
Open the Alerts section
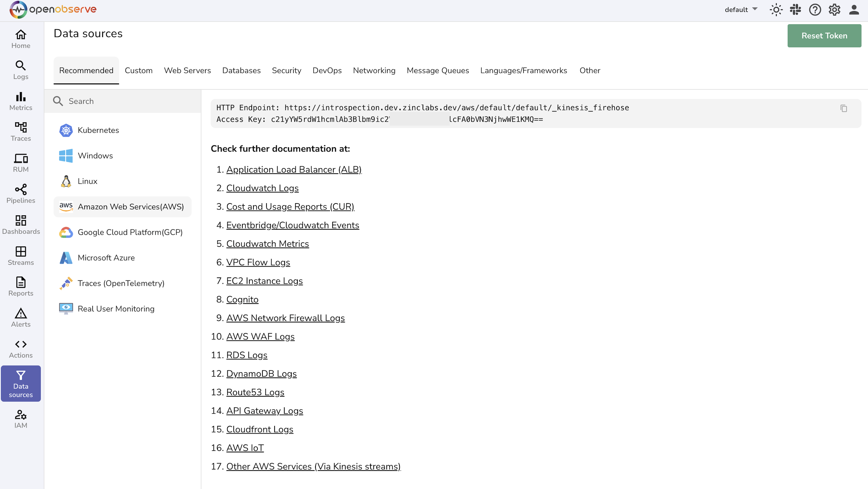[20, 317]
